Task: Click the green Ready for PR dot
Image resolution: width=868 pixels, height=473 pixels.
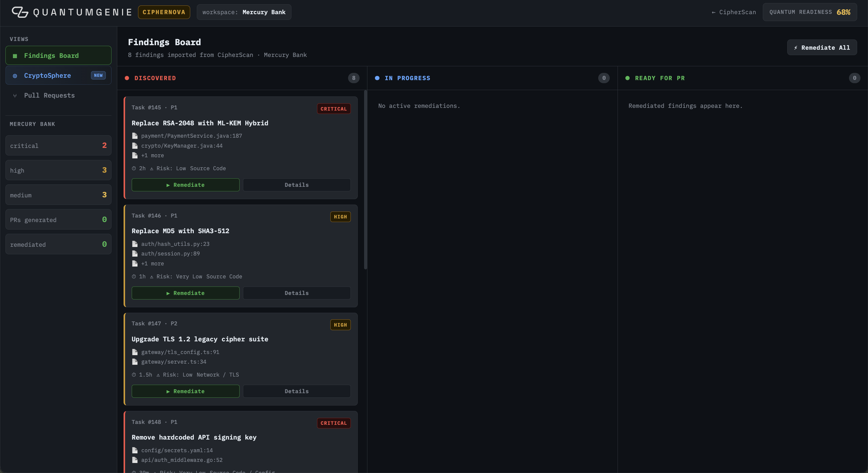Action: pyautogui.click(x=627, y=78)
